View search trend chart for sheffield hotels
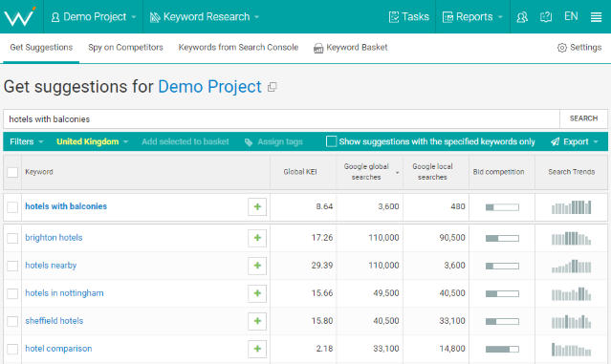 tap(571, 322)
